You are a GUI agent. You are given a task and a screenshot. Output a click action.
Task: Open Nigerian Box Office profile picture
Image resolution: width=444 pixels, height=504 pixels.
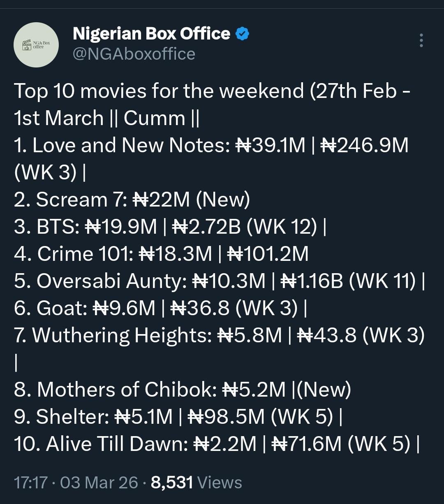[x=36, y=44]
